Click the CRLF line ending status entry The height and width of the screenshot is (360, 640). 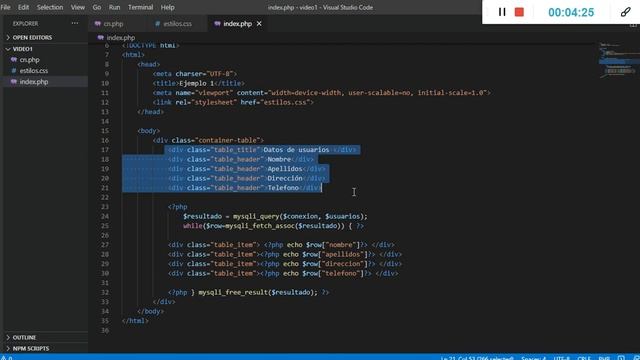coord(584,358)
